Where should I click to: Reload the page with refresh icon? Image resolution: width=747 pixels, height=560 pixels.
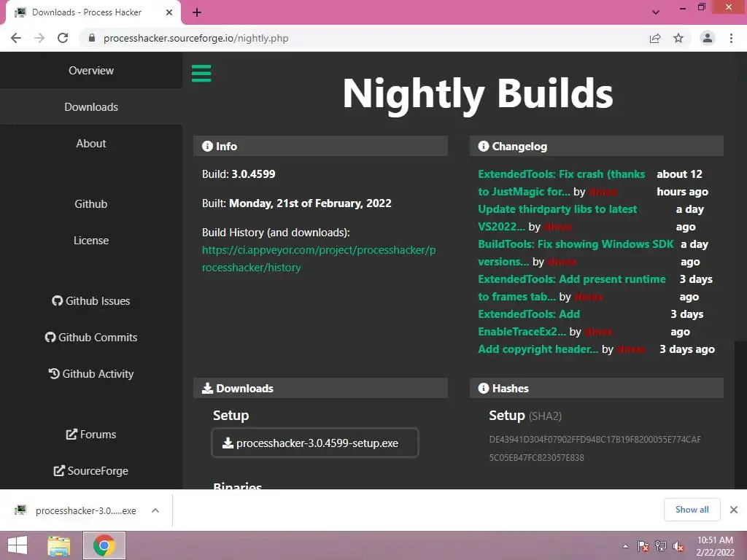pyautogui.click(x=63, y=38)
